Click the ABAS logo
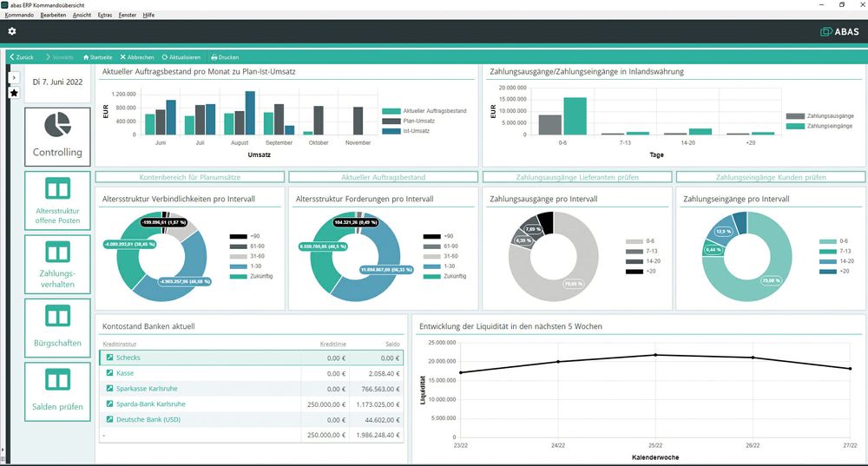The height and width of the screenshot is (466, 868). (839, 31)
